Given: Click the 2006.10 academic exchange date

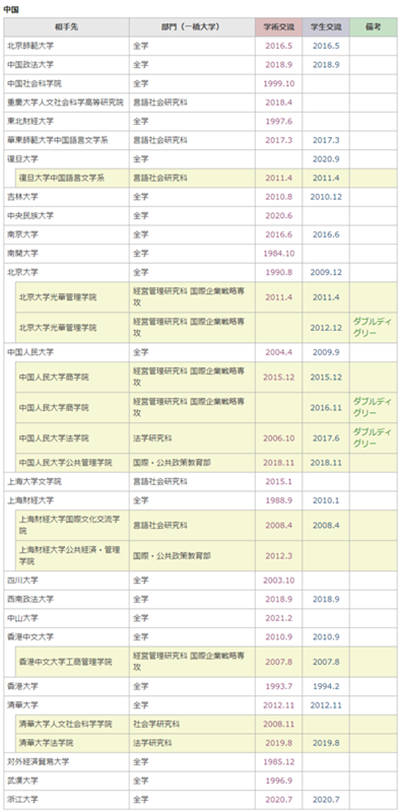Looking at the screenshot, I should (278, 438).
